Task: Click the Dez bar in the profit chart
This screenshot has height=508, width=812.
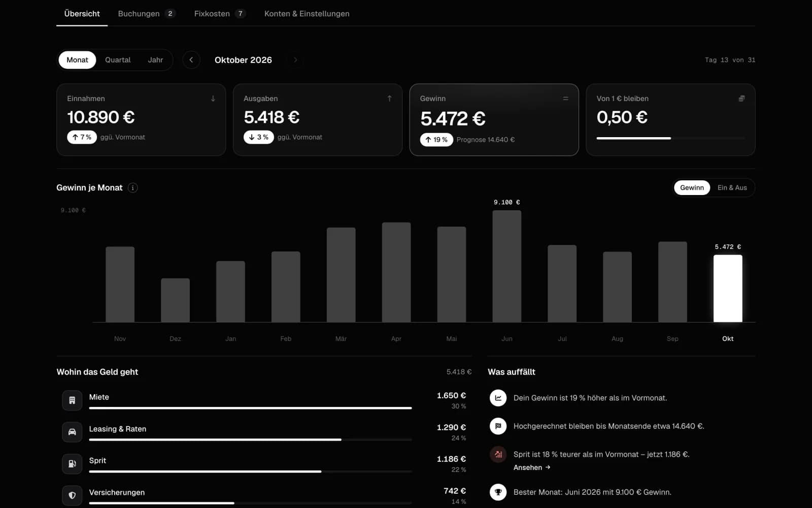Action: (175, 300)
